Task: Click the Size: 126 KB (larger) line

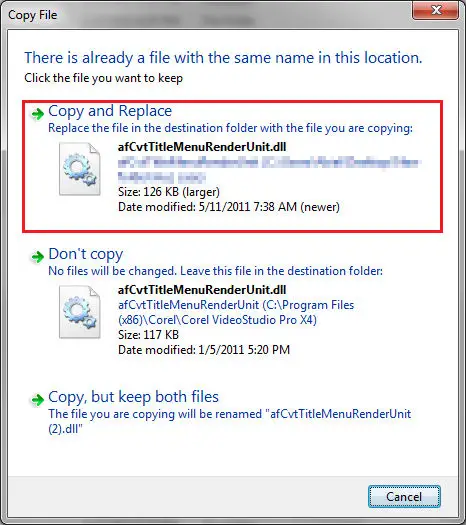Action: pos(169,192)
